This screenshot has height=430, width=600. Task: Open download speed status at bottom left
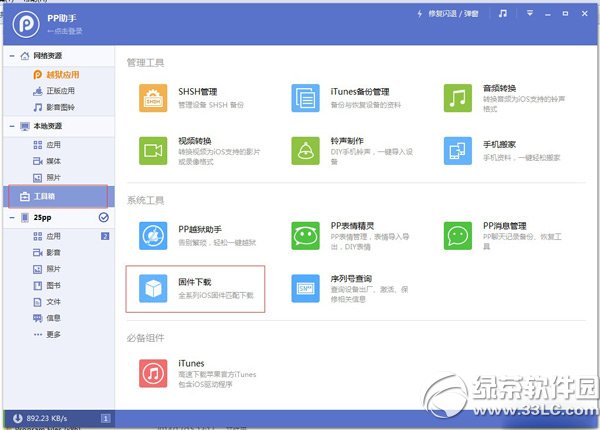coord(48,419)
